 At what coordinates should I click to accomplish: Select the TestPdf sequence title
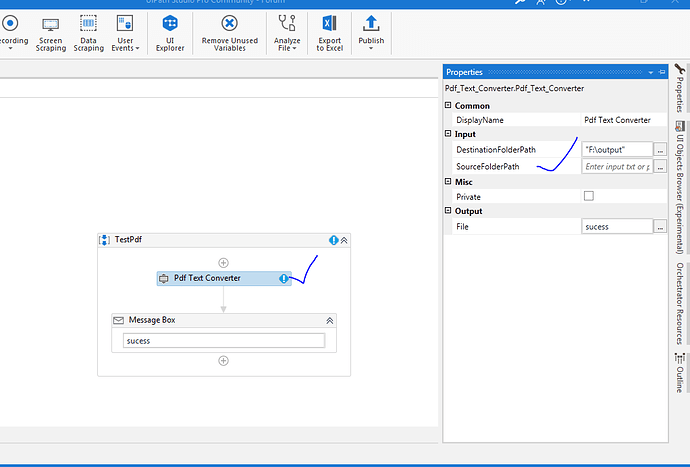(128, 239)
